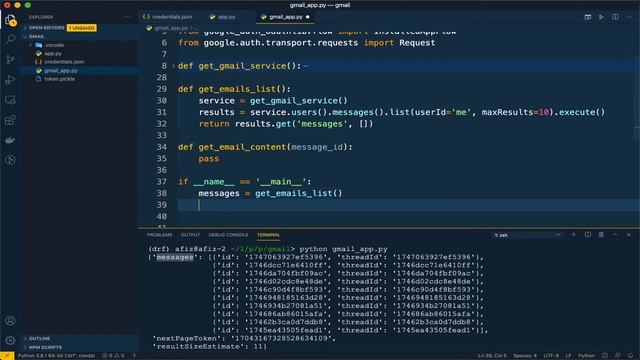
Task: Maximize terminal panel with up chevron
Action: [x=615, y=235]
